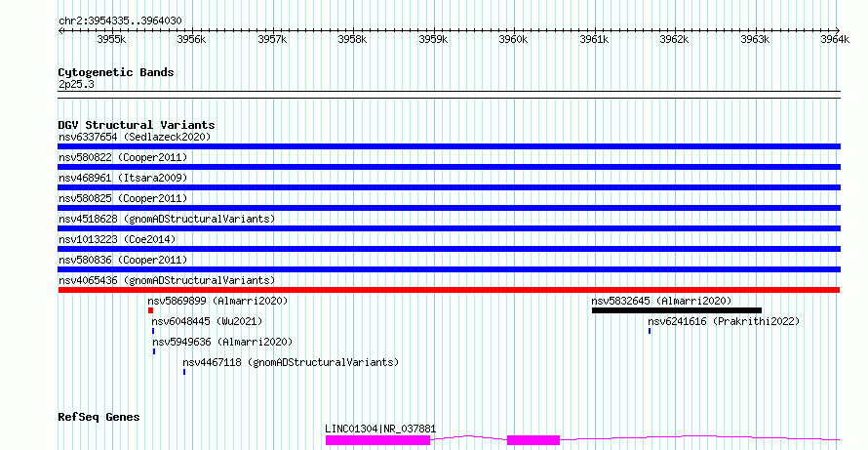Click the DGV Structural Variants track title

coord(137,125)
